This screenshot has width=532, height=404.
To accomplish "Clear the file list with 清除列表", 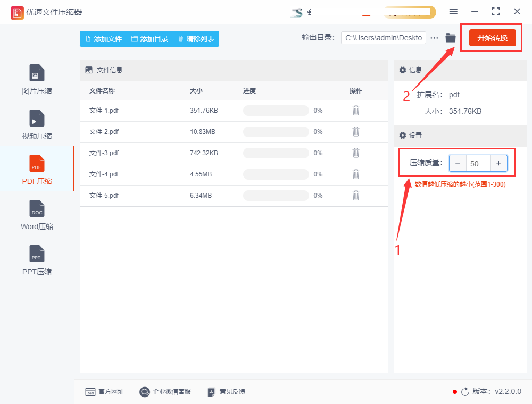I will pos(196,39).
